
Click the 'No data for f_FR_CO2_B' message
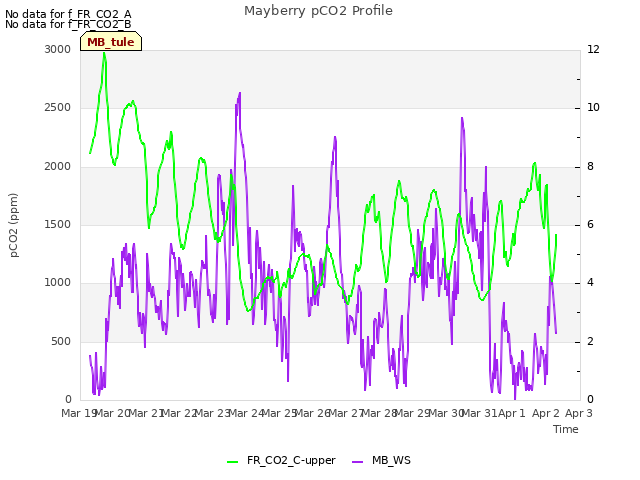68,24
